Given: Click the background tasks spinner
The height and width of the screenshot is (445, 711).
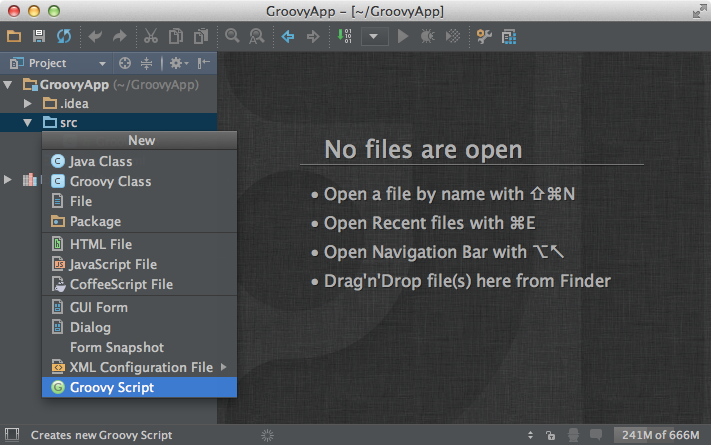Looking at the screenshot, I should pos(268,435).
